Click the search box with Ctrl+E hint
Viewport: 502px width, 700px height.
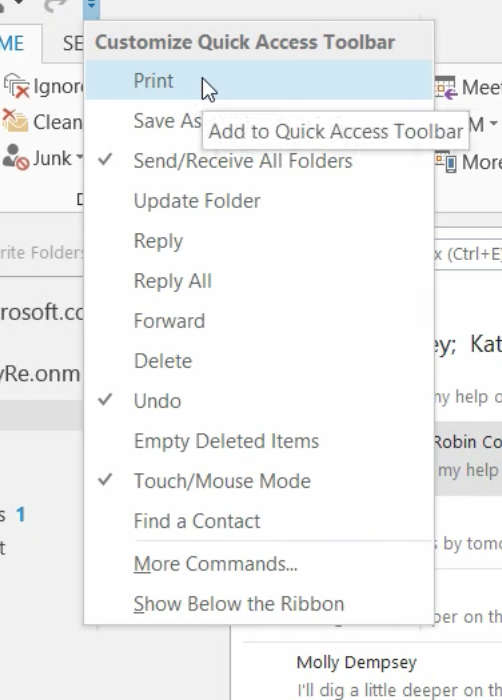[x=468, y=254]
